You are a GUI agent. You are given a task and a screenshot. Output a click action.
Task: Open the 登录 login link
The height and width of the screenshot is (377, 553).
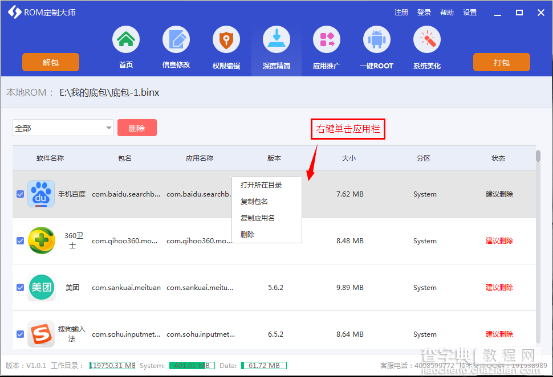424,13
